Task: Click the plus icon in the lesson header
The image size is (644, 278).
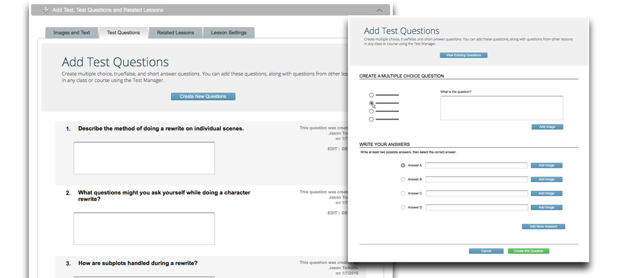Action: (44, 10)
